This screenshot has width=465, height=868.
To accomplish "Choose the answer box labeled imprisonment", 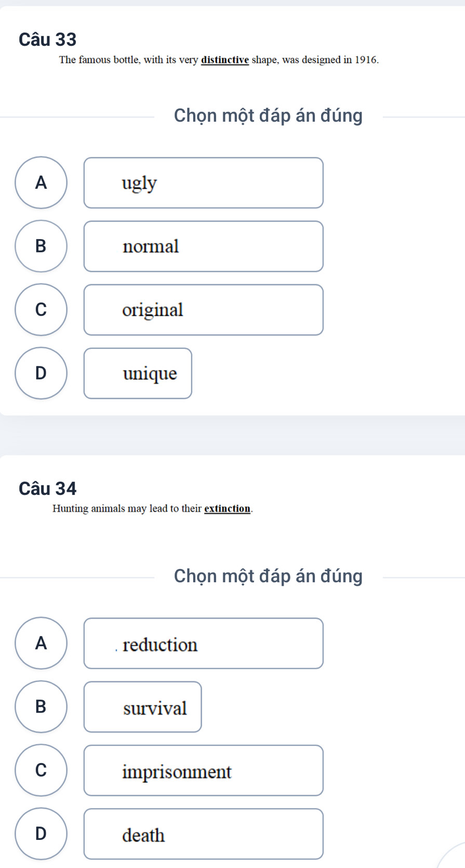I will click(204, 771).
